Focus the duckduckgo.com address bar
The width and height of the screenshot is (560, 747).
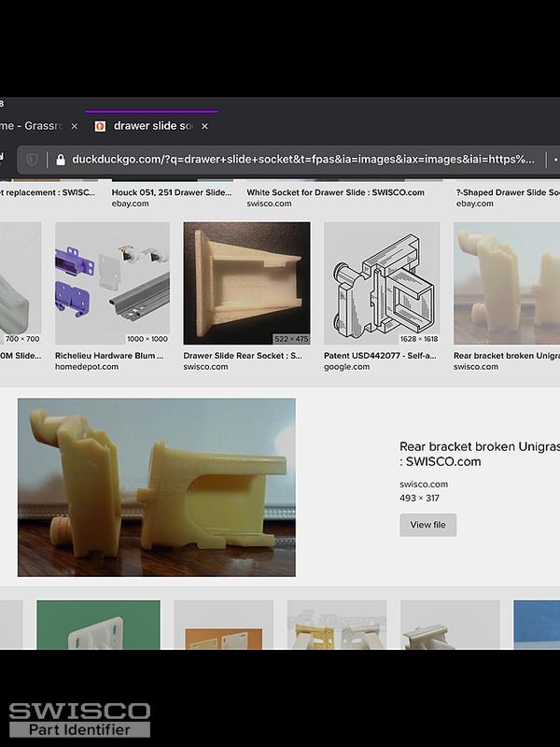302,159
